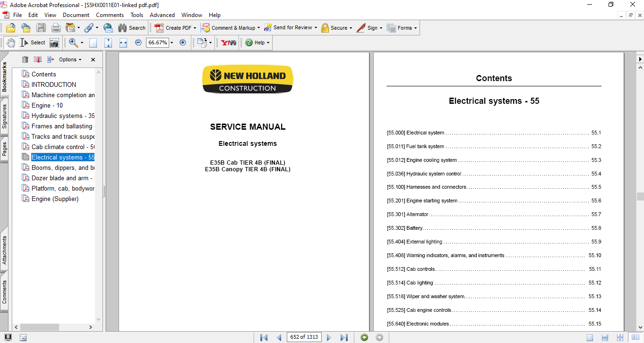Switch to Single Page layout view
The image size is (644, 343).
point(590,337)
